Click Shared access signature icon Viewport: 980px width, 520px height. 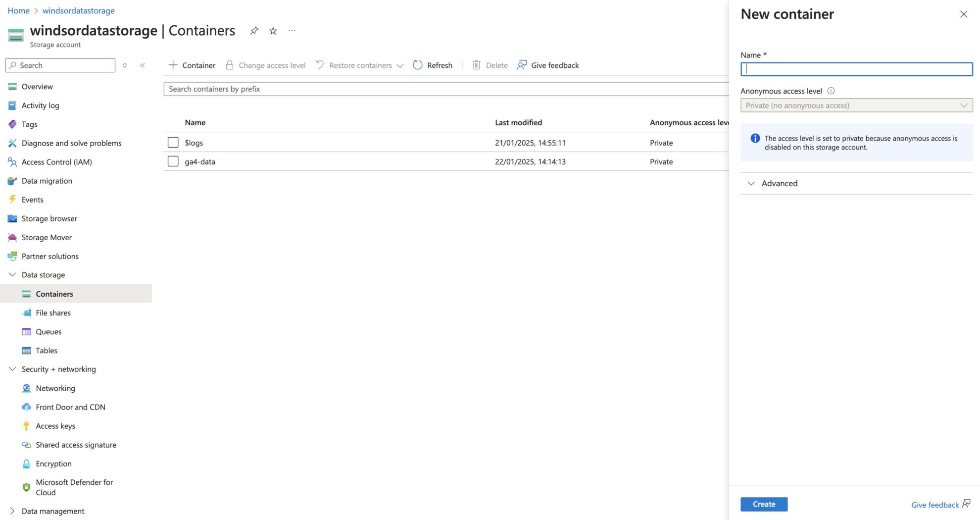(27, 445)
